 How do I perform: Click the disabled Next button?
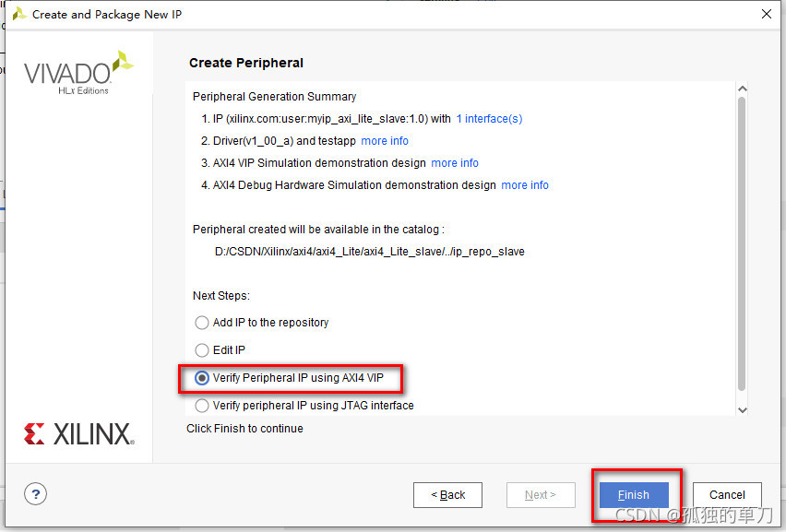tap(541, 495)
